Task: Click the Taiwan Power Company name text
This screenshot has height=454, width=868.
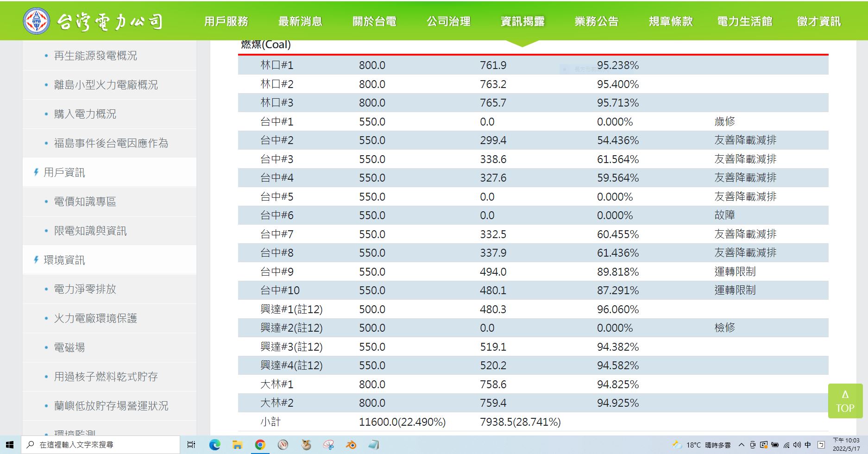Action: click(110, 21)
